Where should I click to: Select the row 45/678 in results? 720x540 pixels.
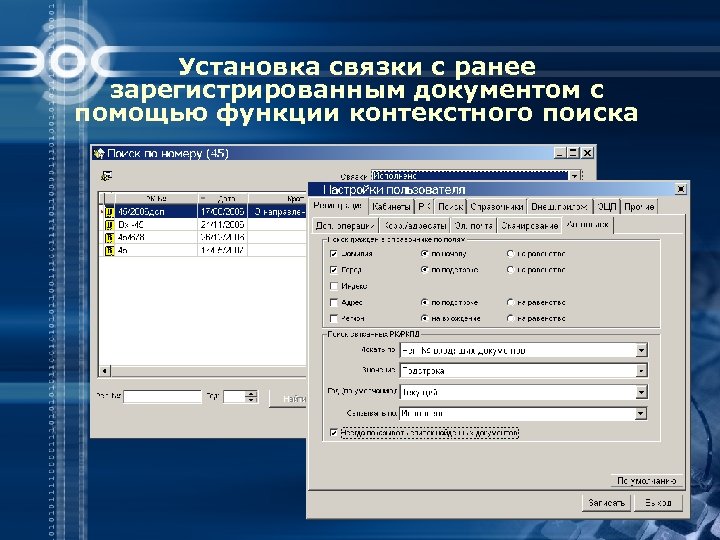[203, 237]
